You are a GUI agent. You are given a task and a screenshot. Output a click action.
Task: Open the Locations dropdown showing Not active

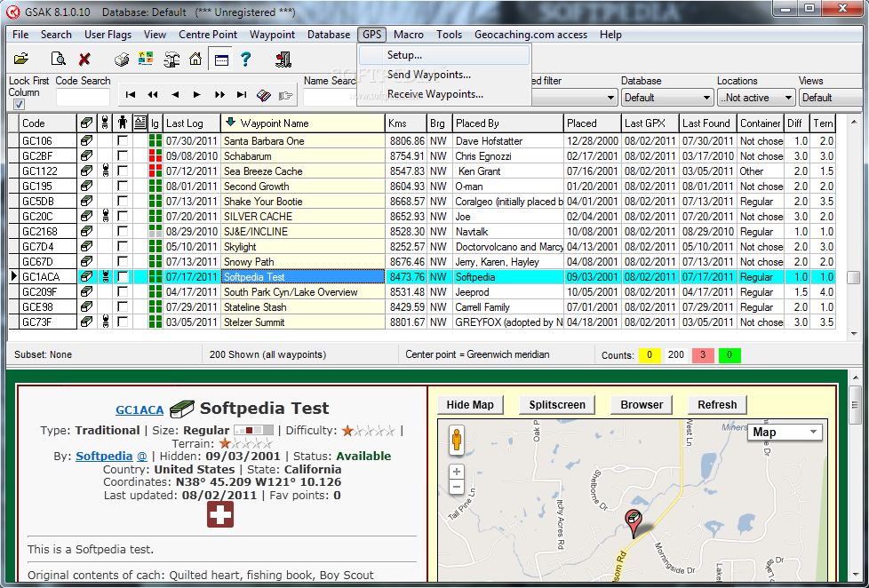756,98
